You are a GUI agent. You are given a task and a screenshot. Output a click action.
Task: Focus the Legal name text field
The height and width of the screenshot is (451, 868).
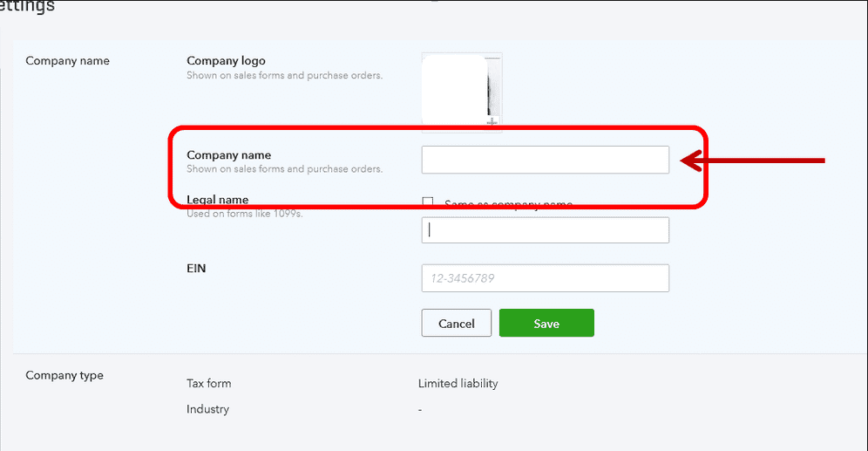(x=546, y=230)
